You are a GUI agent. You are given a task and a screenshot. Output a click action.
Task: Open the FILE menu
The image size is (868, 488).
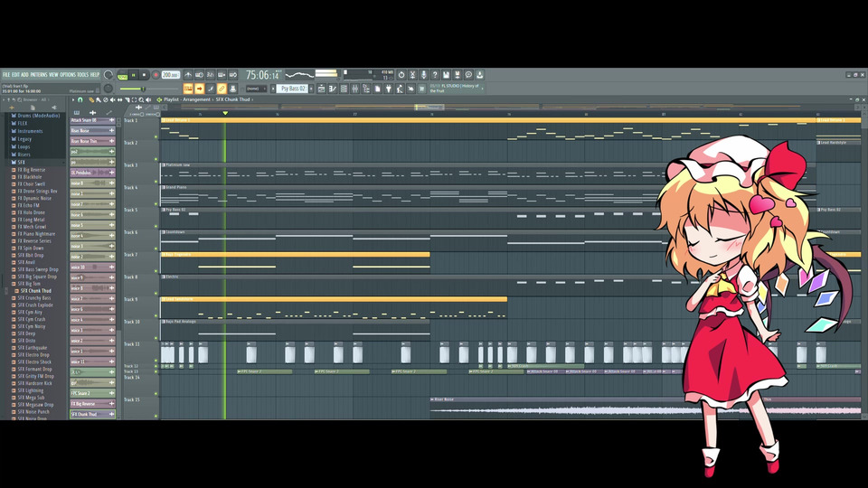point(6,75)
